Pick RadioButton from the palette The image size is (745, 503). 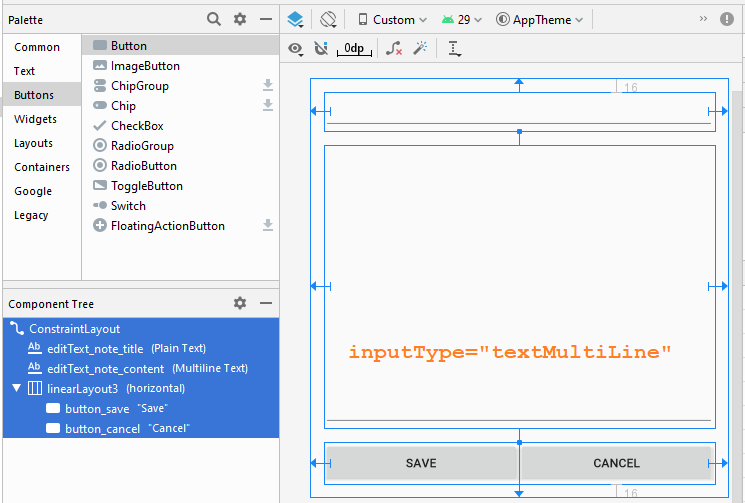click(x=181, y=165)
